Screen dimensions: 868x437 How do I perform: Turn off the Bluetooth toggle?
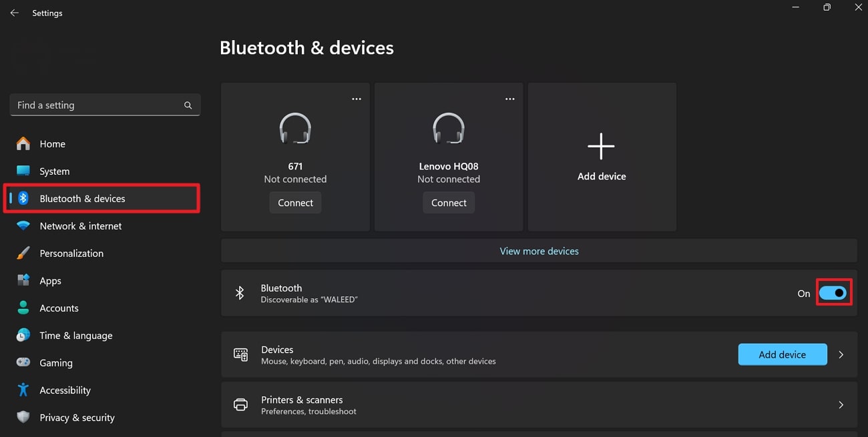(x=833, y=292)
